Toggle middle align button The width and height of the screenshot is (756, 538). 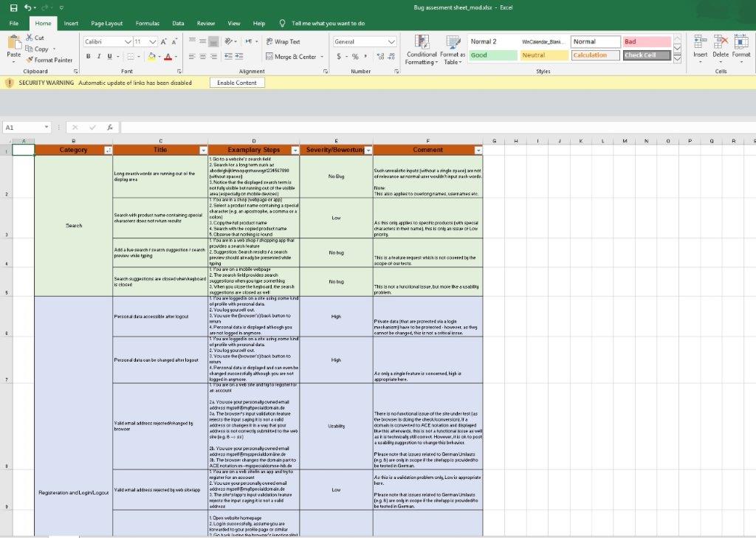pos(202,42)
